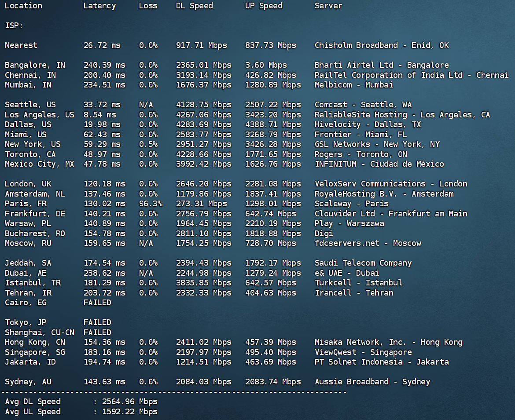
Task: Click 'RoyaleHosting B.V. - Amsterdam' server
Action: pos(384,194)
